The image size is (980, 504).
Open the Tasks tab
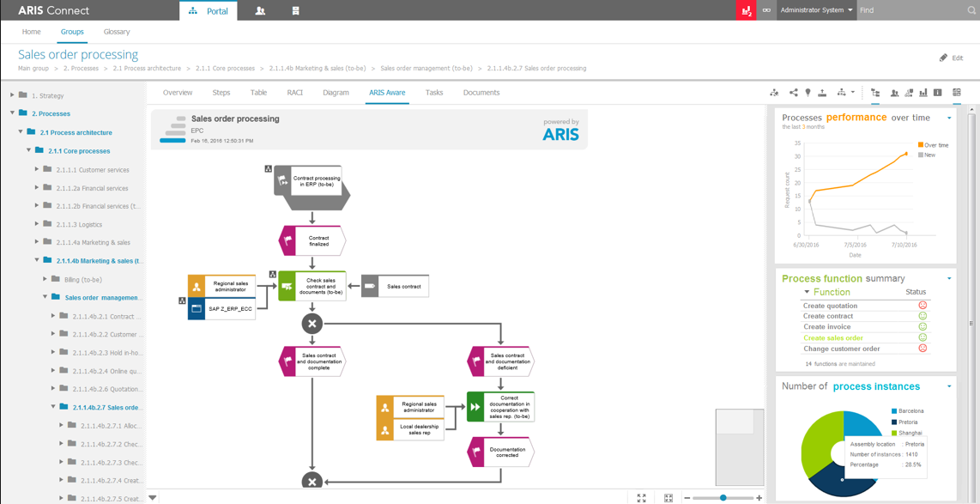pos(434,93)
